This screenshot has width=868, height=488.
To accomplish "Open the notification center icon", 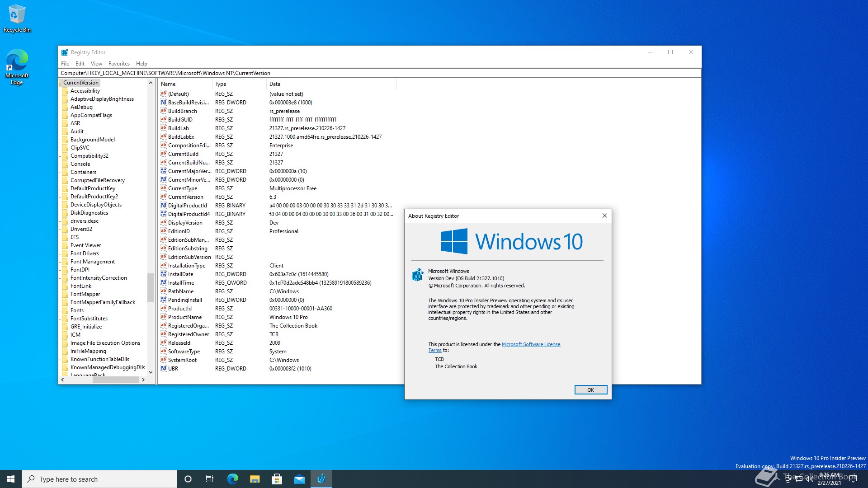I will [853, 479].
